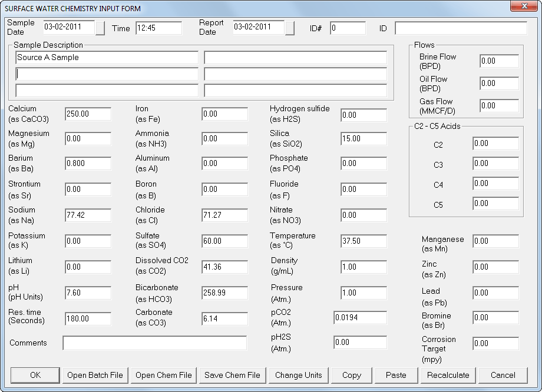Viewport: 542px width, 392px height.
Task: Click the Potassium (as K) value field
Action: click(x=88, y=241)
